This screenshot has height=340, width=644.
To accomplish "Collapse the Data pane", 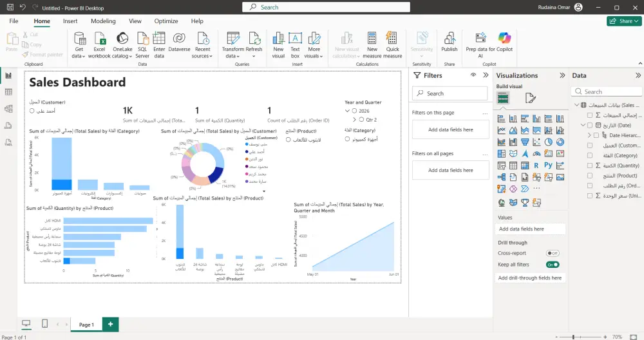I will point(638,75).
